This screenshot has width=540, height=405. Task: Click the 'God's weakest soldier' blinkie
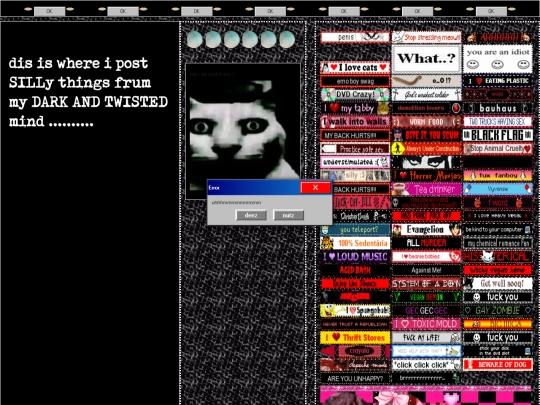pos(426,94)
